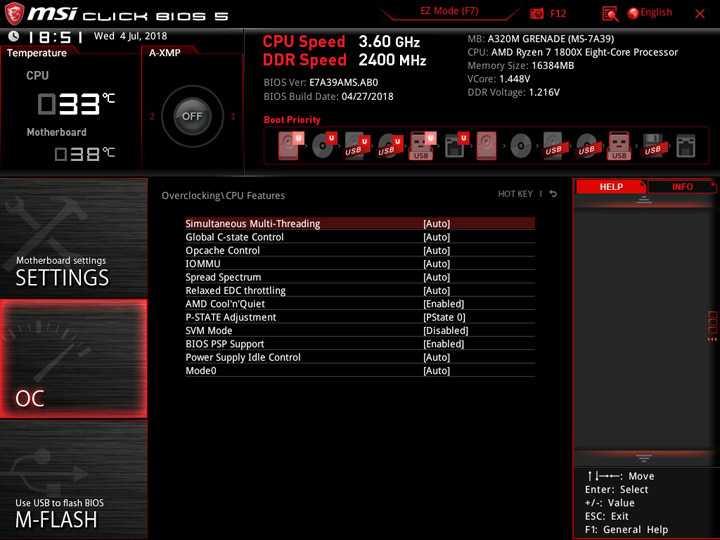Select the UEFI USB CD/DVD boot icon
This screenshot has width=720, height=540.
point(390,146)
